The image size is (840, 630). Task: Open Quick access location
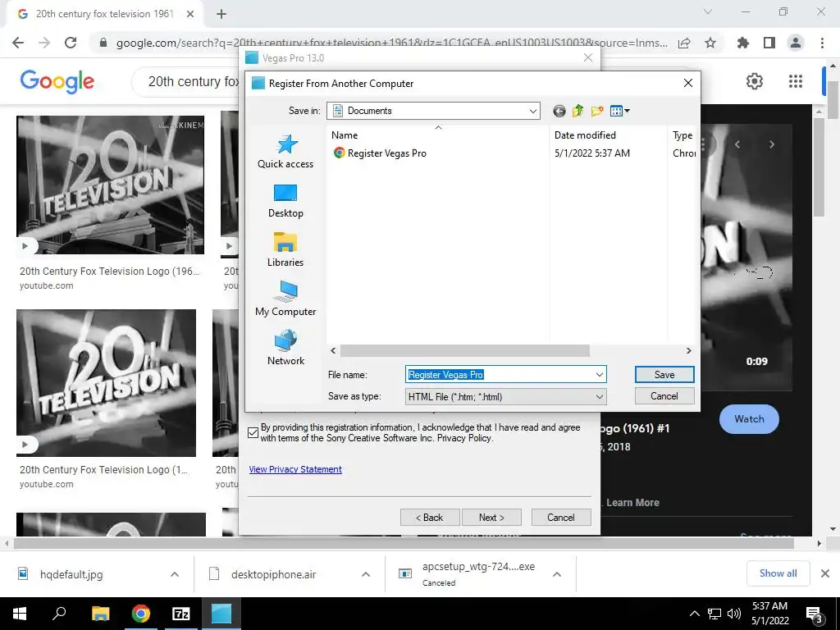285,152
